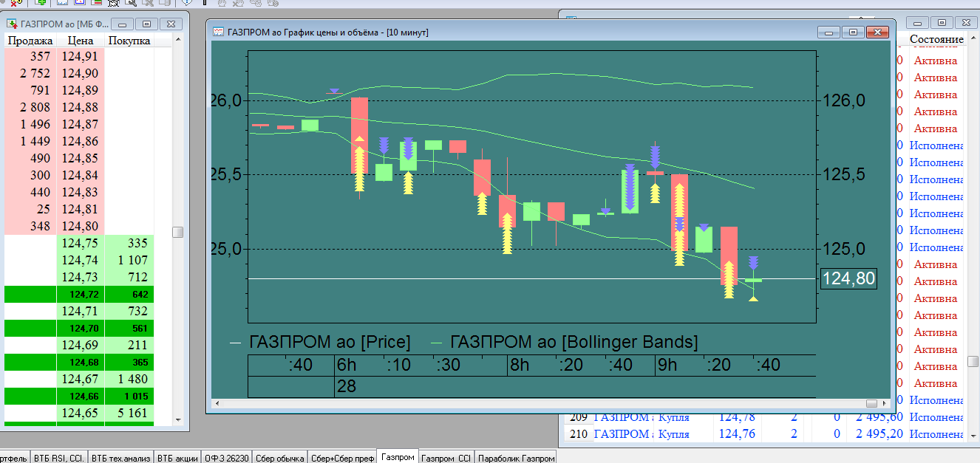The height and width of the screenshot is (463, 980).
Task: Click the 2 808 sell volume
Action: (35, 107)
